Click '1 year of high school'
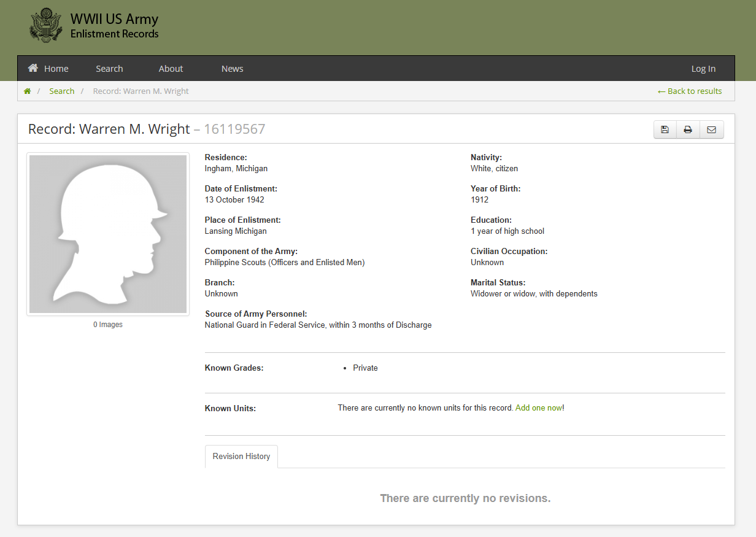The width and height of the screenshot is (756, 537). pyautogui.click(x=507, y=231)
